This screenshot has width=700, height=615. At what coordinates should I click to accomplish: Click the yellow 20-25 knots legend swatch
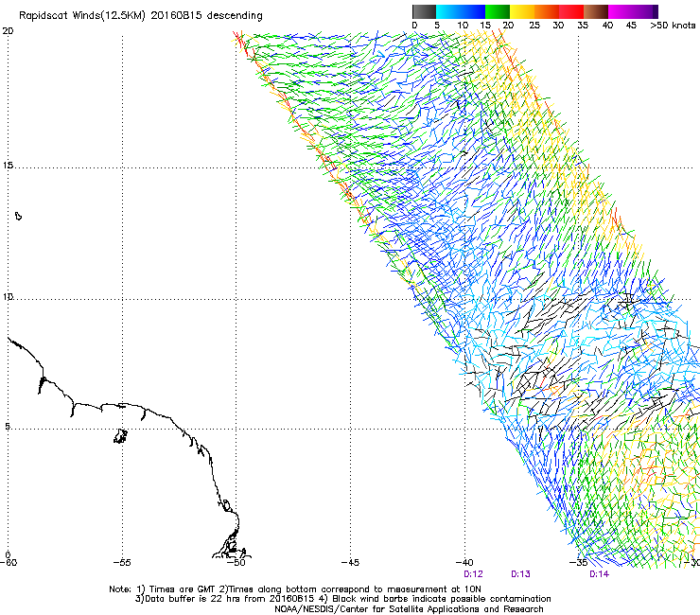click(x=522, y=11)
